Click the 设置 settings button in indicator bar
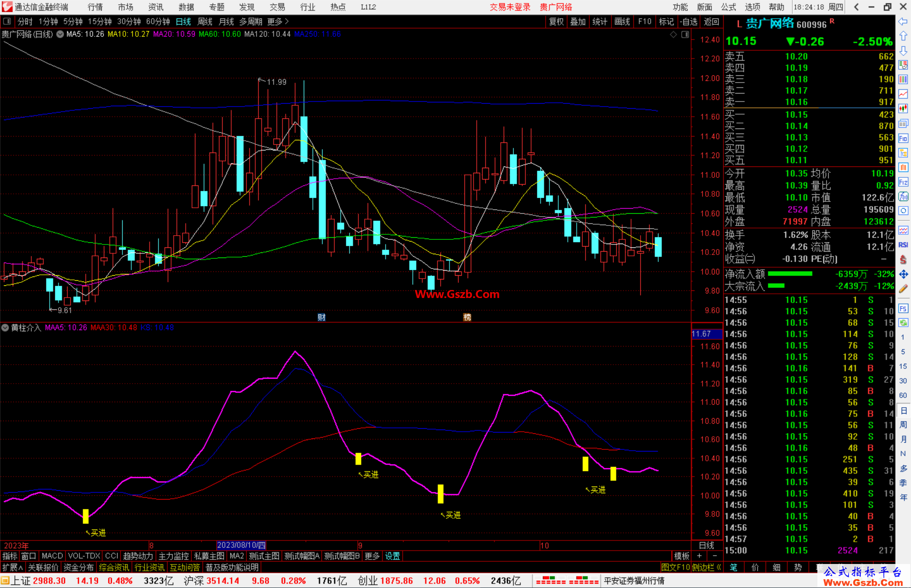This screenshot has height=588, width=911. click(x=392, y=556)
